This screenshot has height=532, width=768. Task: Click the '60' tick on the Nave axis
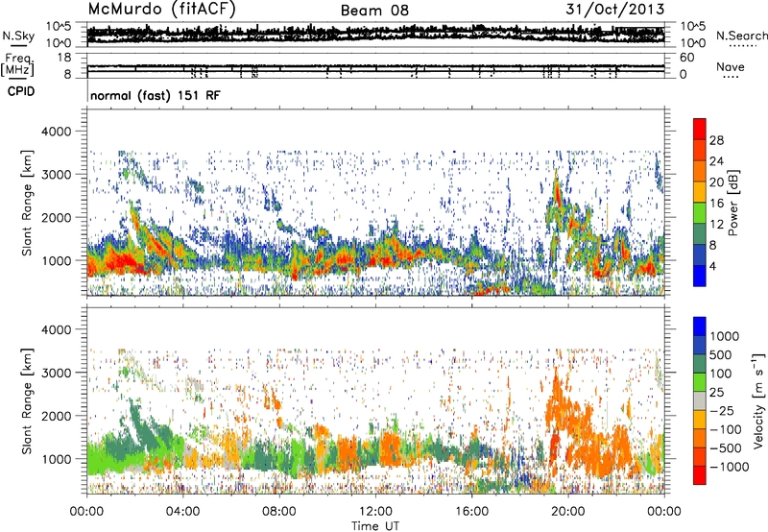[686, 58]
